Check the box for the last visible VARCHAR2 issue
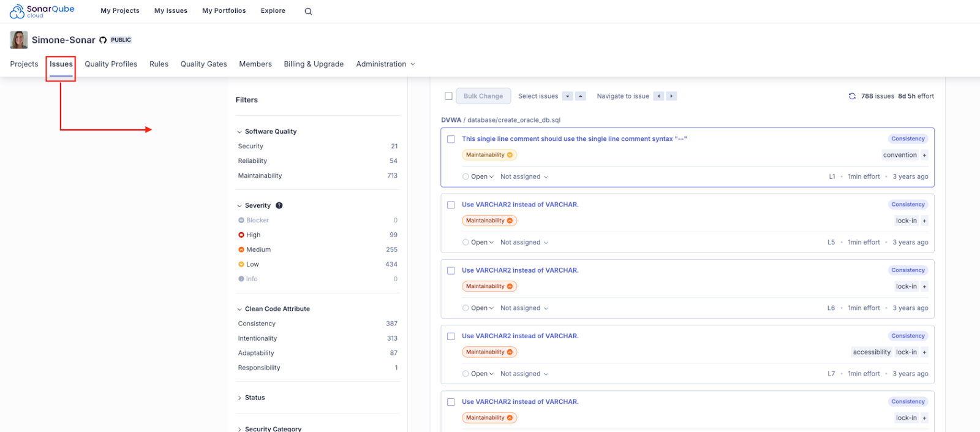980x432 pixels. (x=451, y=402)
